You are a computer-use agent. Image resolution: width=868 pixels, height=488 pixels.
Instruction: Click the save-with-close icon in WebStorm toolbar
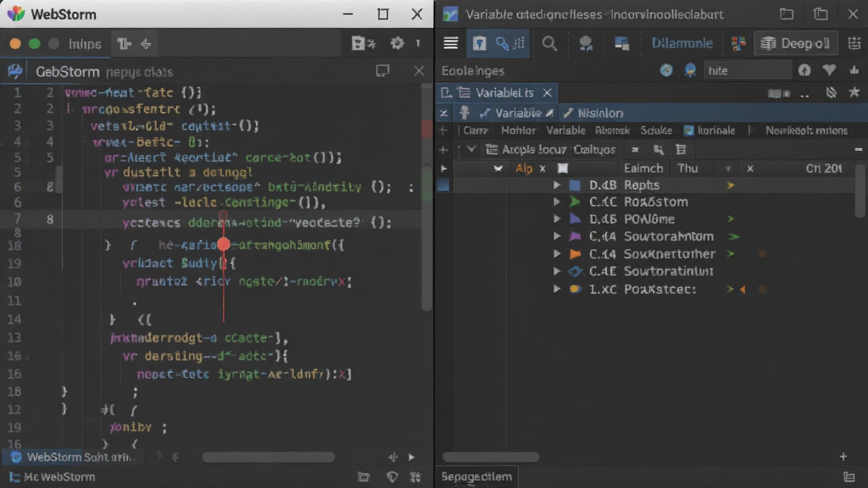363,43
